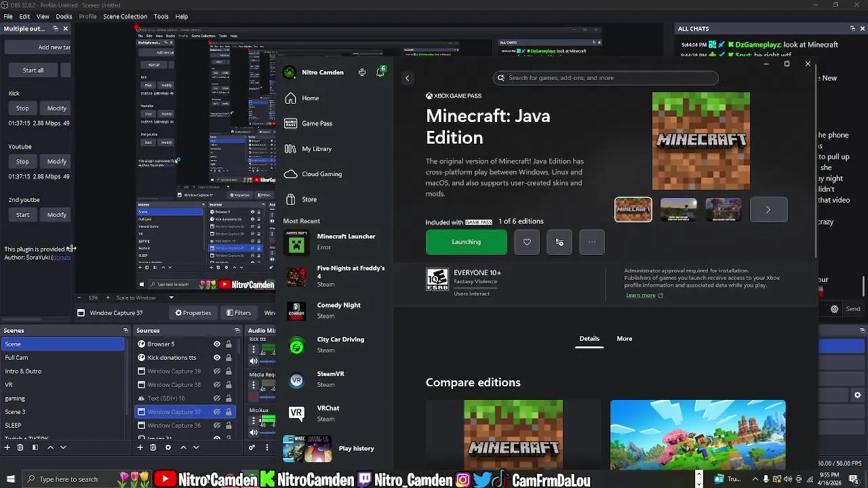Remove selected source with trash icon
The image size is (868, 488).
point(153,447)
